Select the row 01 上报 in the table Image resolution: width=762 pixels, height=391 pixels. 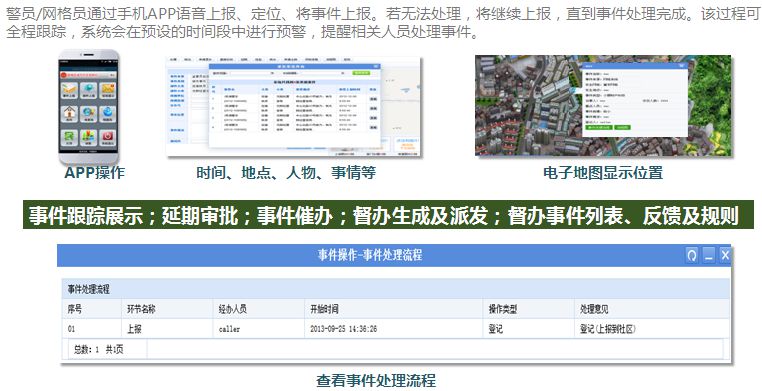[396, 329]
